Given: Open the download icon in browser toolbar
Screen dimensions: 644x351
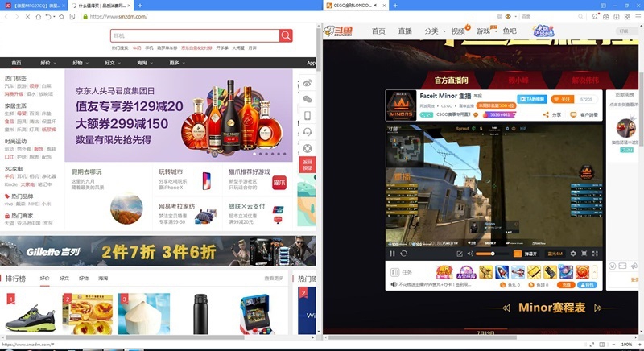Looking at the screenshot, I should coord(617,17).
